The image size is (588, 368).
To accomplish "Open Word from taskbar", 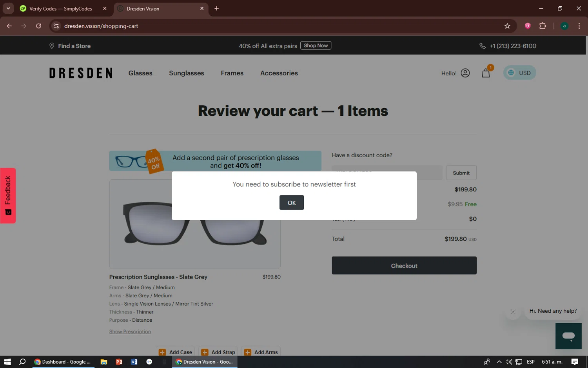I will 134,362.
